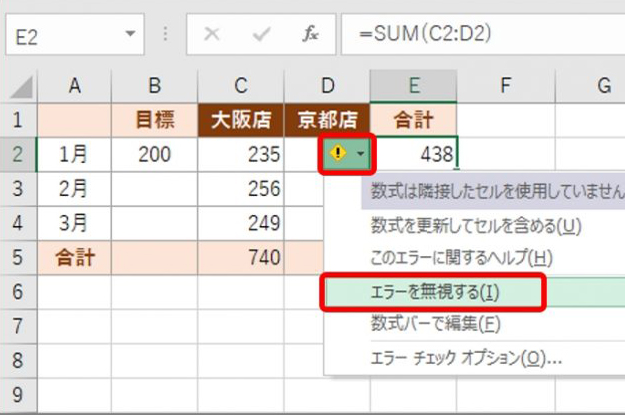Select row 3 header
Image resolution: width=625 pixels, height=417 pixels.
tap(18, 189)
